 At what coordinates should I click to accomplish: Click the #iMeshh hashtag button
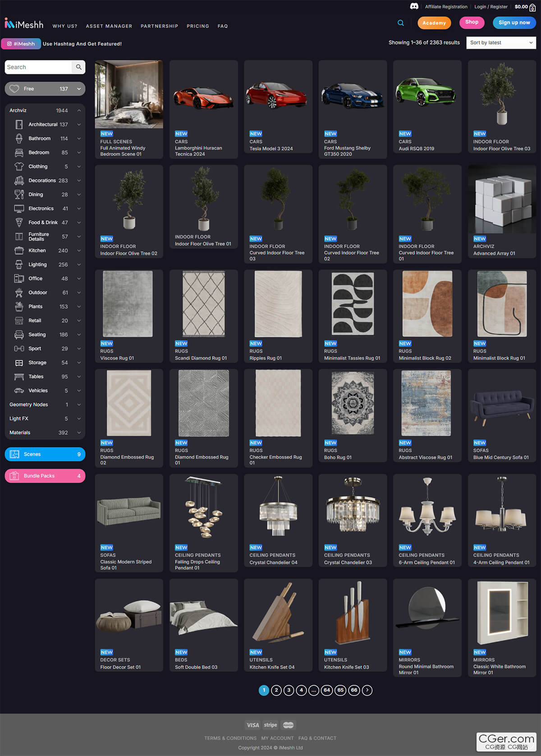(x=21, y=44)
